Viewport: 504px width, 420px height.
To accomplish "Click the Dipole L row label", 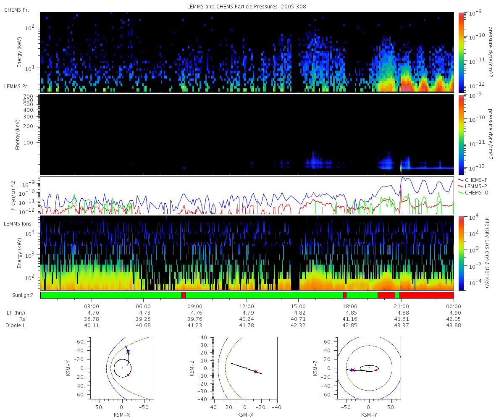I will point(16,325).
